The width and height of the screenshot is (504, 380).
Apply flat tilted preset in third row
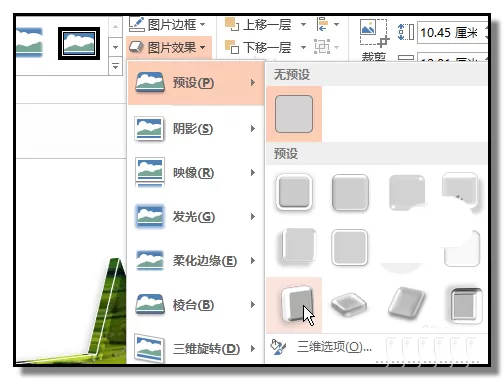(349, 304)
